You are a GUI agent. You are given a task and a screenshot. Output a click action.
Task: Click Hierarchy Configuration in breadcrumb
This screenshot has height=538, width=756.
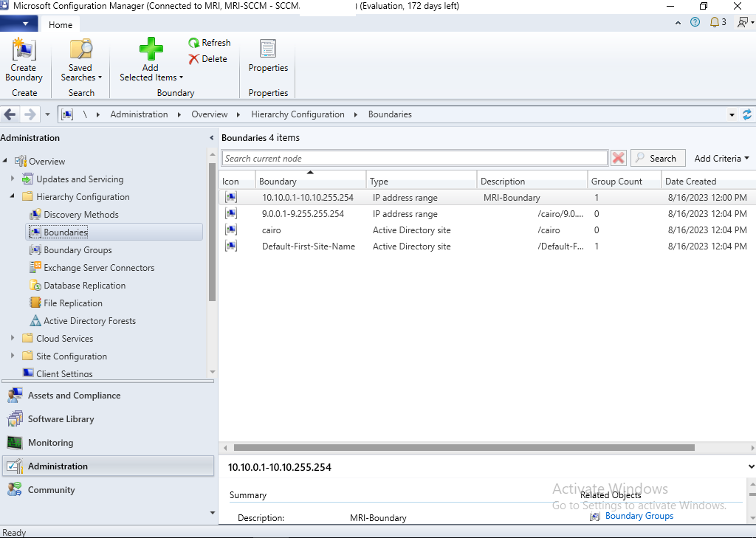[298, 114]
